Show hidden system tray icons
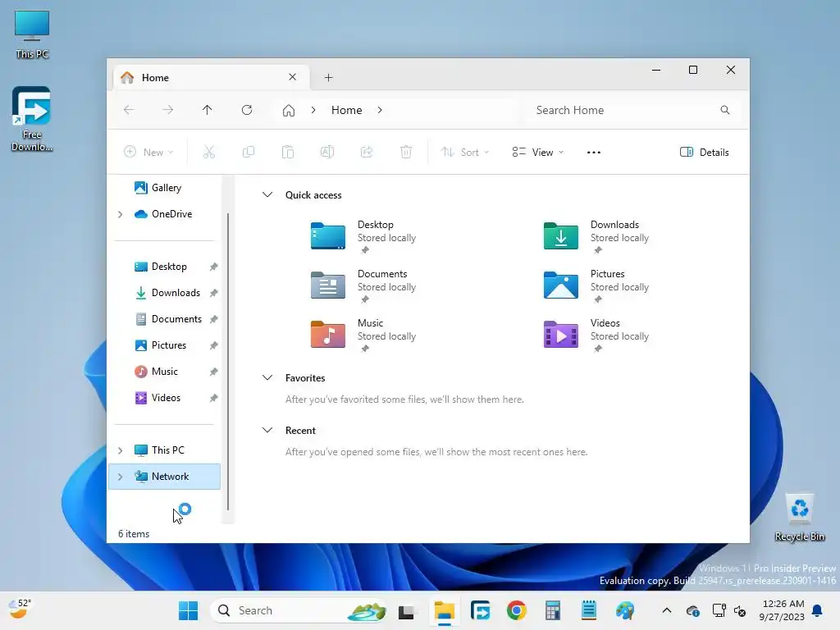The image size is (840, 630). pyautogui.click(x=666, y=610)
